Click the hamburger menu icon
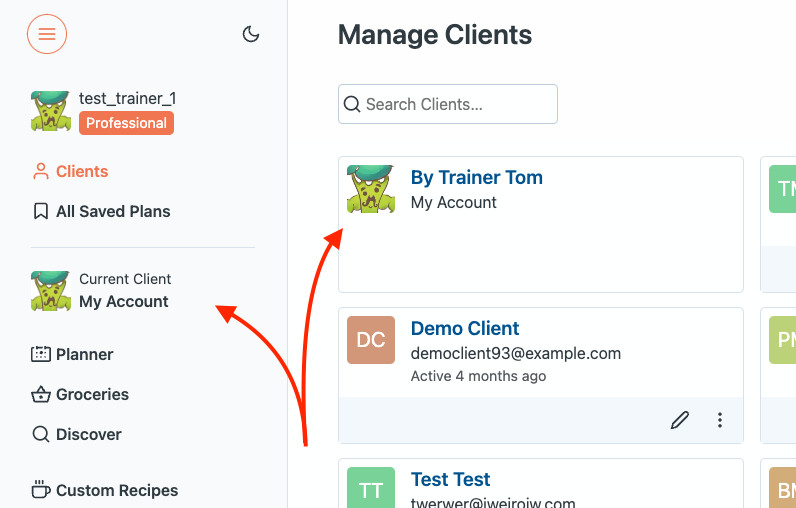Screen dimensions: 796x508 coord(47,34)
